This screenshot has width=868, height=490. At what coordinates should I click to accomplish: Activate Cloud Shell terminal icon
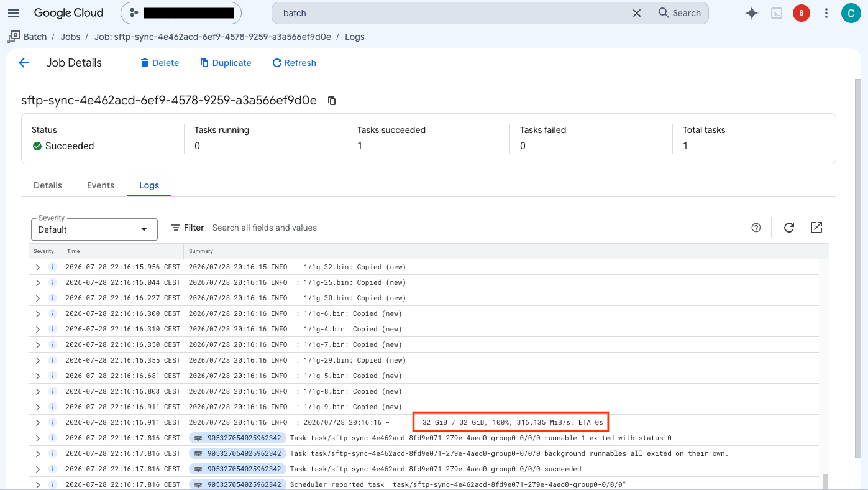tap(777, 13)
